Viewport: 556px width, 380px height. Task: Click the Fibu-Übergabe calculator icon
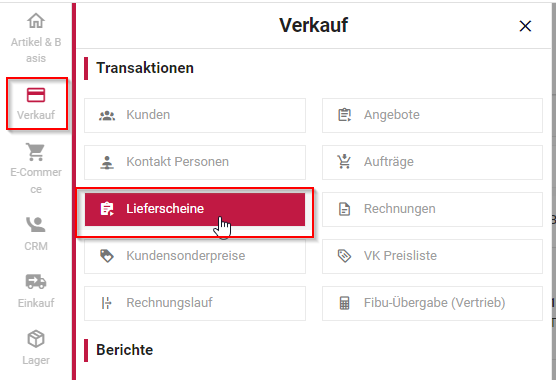(x=344, y=303)
